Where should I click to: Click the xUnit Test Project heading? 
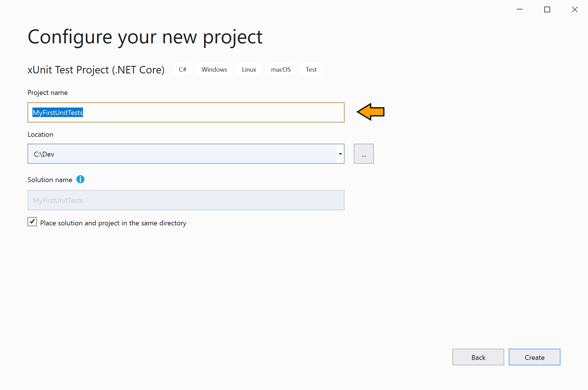point(96,69)
